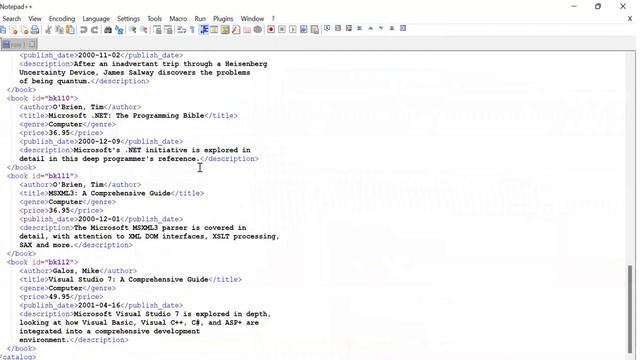Open the View menu
The height and width of the screenshot is (360, 640).
pyautogui.click(x=35, y=19)
